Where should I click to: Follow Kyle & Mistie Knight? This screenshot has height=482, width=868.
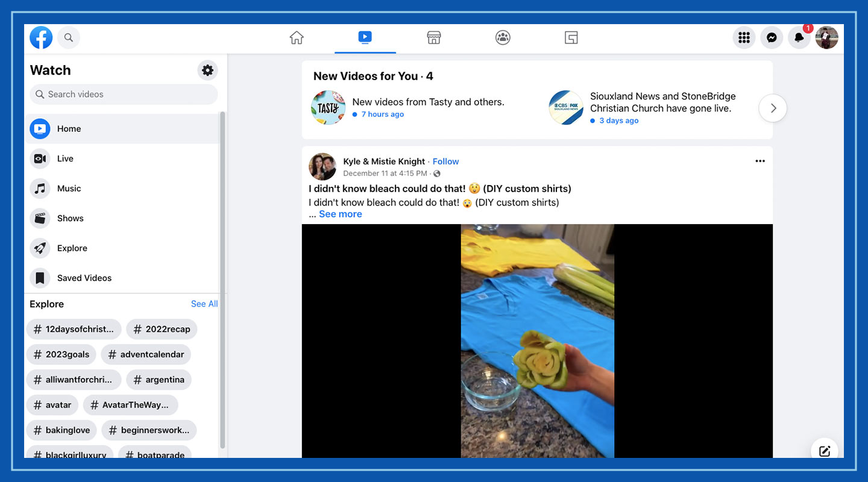coord(445,161)
